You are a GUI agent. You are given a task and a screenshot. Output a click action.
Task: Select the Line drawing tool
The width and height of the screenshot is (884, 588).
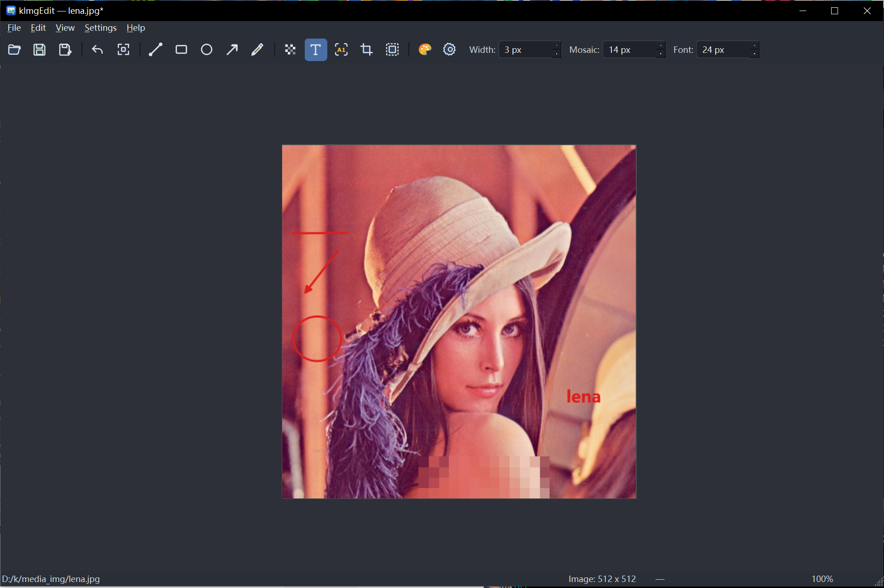pos(155,50)
